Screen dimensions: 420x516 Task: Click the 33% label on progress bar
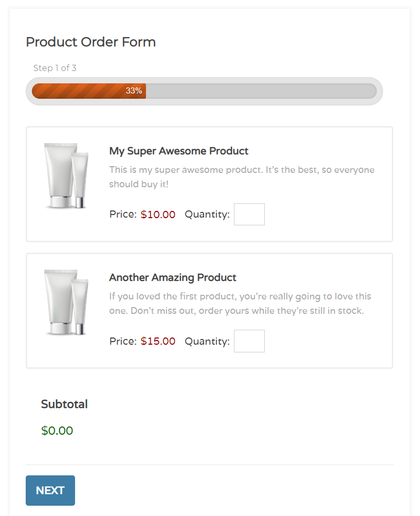coord(134,91)
